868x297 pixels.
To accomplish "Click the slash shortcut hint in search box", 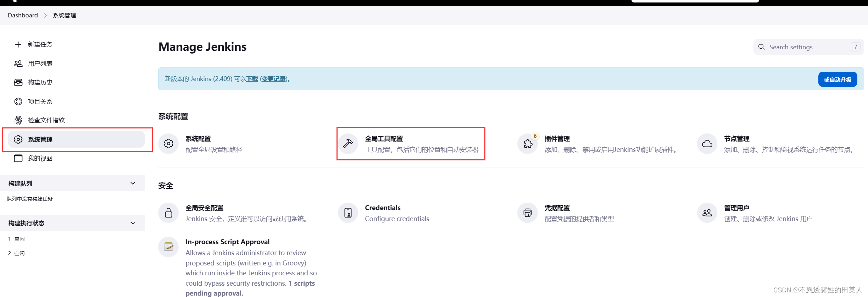I will tap(856, 47).
